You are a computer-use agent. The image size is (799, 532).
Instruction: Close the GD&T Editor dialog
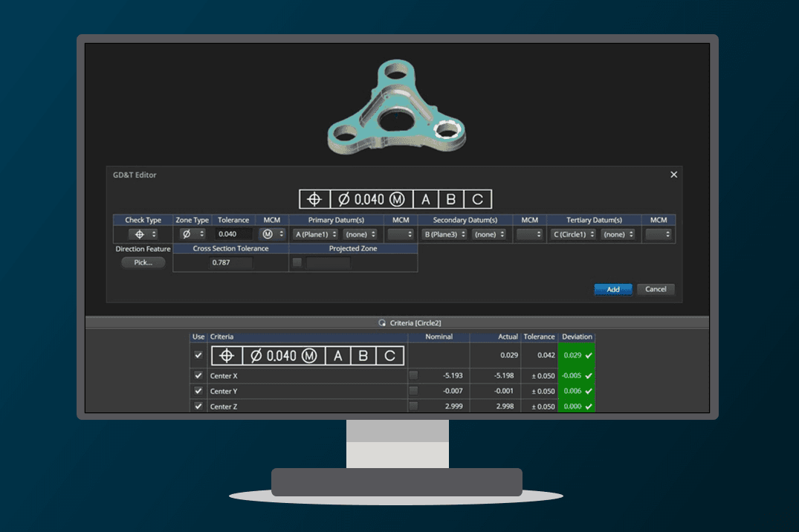673,175
